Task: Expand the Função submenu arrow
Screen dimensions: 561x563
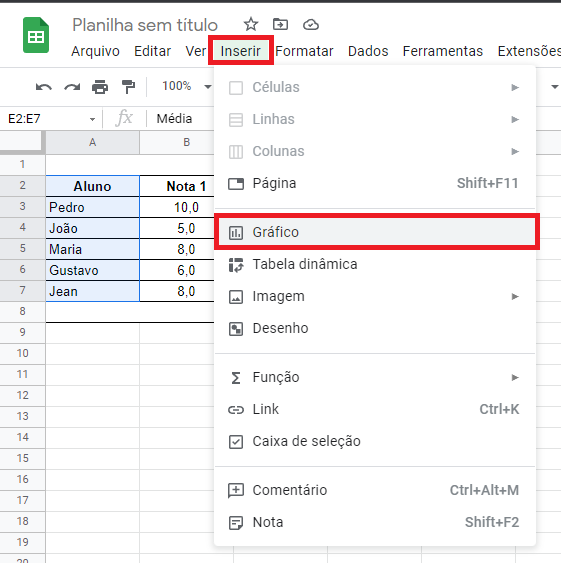Action: [x=515, y=377]
